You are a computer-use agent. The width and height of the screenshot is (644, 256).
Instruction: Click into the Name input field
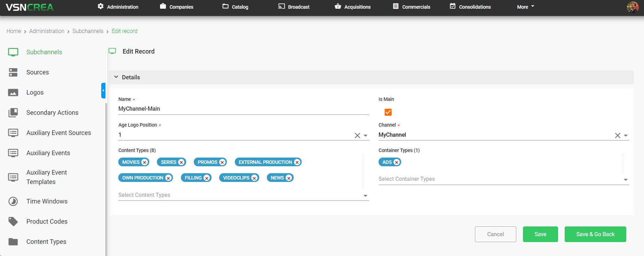243,109
